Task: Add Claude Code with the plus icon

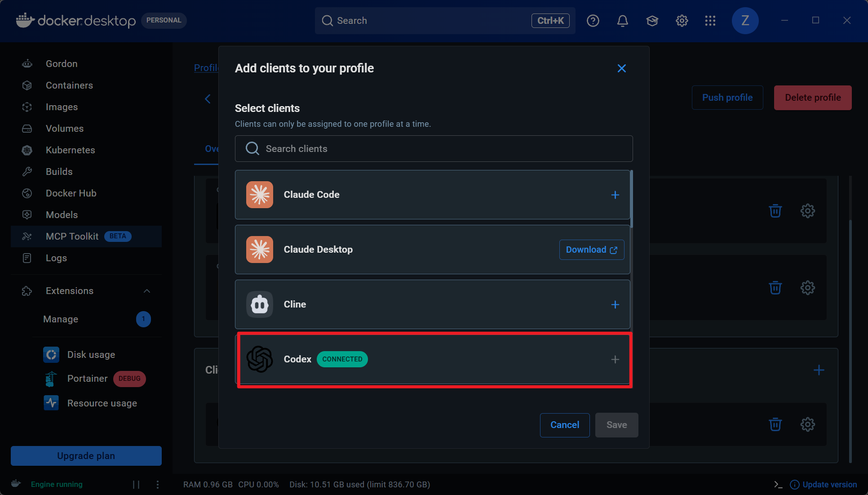Action: tap(616, 195)
